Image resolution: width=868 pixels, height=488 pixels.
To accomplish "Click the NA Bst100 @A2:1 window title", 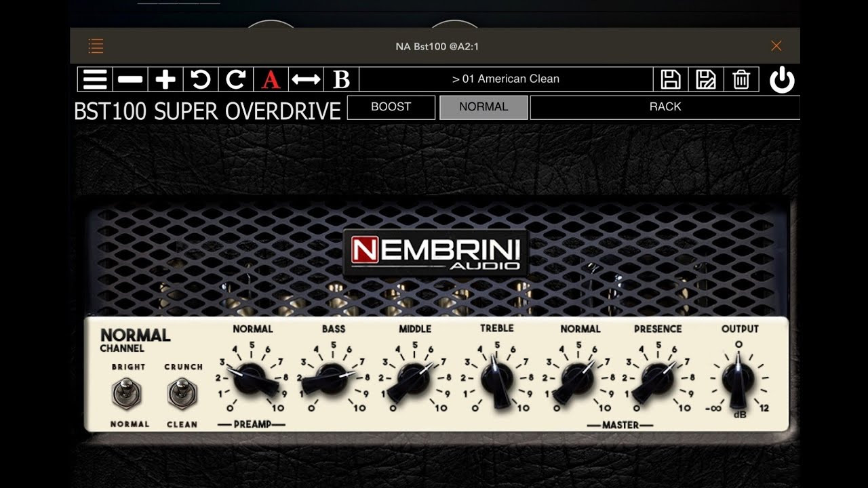I will [437, 47].
